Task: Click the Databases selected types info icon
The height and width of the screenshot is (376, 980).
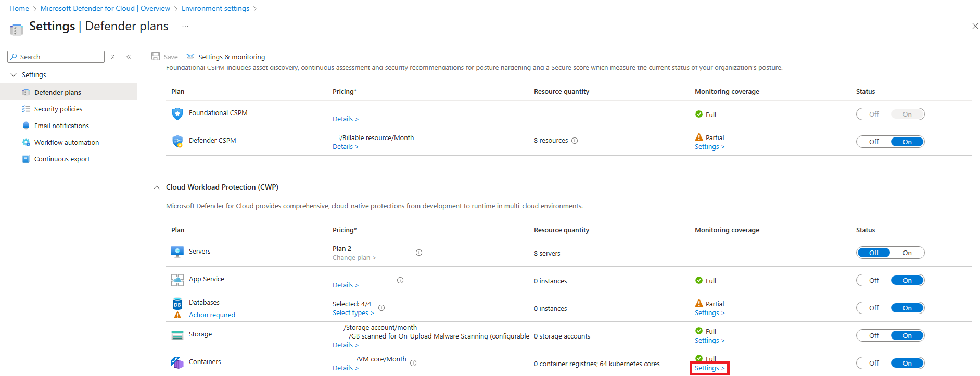Action: tap(381, 308)
